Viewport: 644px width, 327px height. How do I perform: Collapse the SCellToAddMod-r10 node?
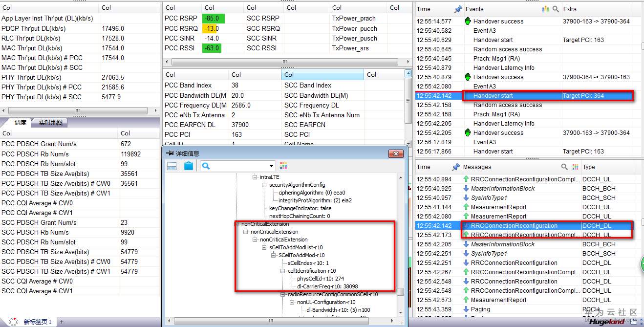(273, 255)
